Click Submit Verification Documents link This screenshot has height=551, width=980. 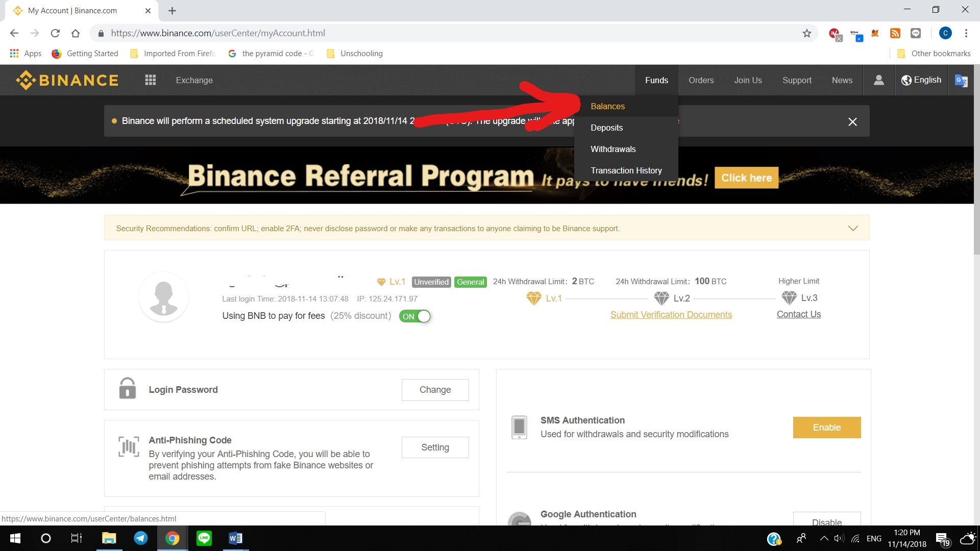click(671, 314)
